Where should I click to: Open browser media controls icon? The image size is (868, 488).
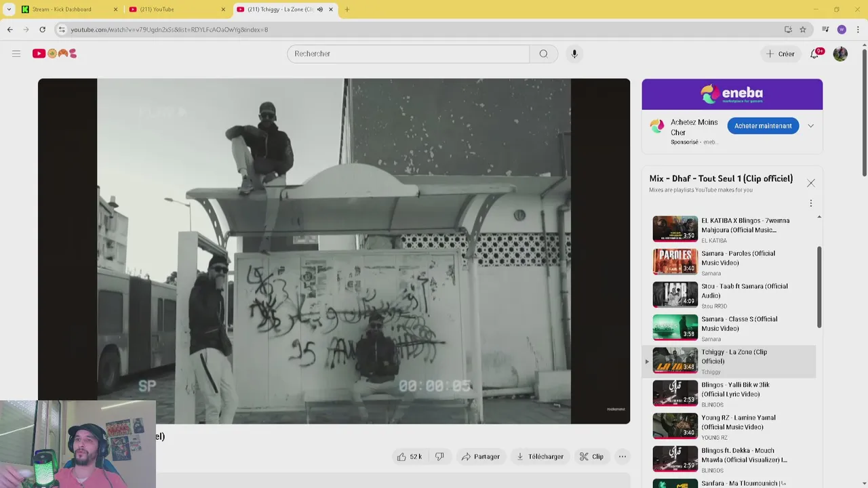point(825,30)
